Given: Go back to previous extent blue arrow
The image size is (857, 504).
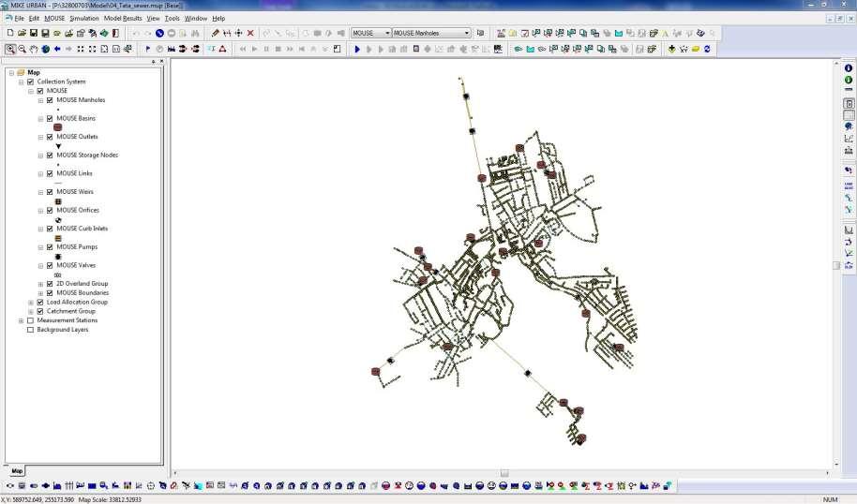Looking at the screenshot, I should point(57,49).
